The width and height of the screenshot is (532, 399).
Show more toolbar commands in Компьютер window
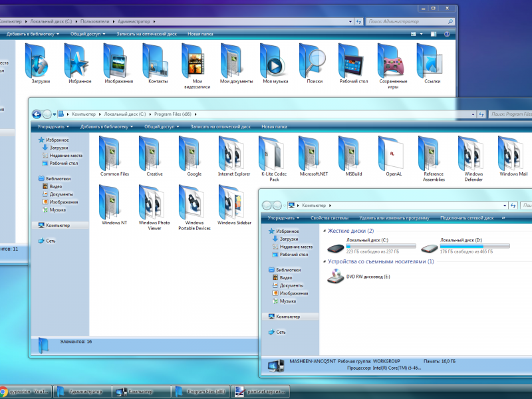(503, 218)
